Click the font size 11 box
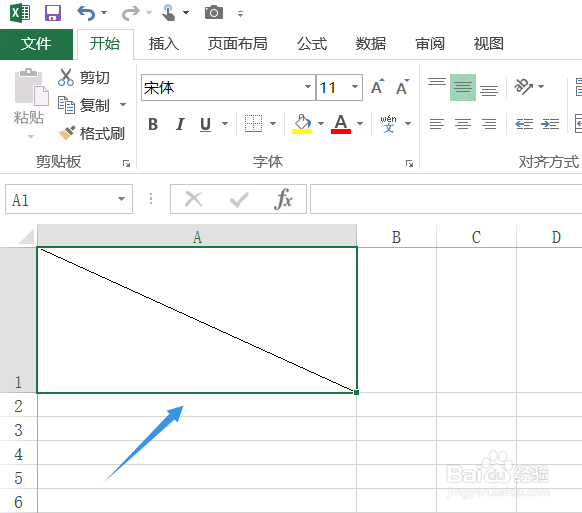This screenshot has width=582, height=513. click(333, 88)
